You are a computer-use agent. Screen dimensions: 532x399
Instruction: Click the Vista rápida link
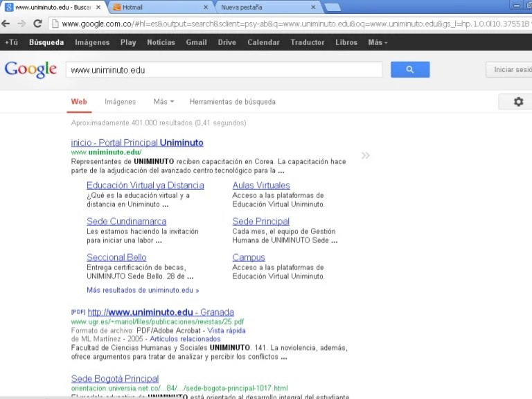(227, 330)
